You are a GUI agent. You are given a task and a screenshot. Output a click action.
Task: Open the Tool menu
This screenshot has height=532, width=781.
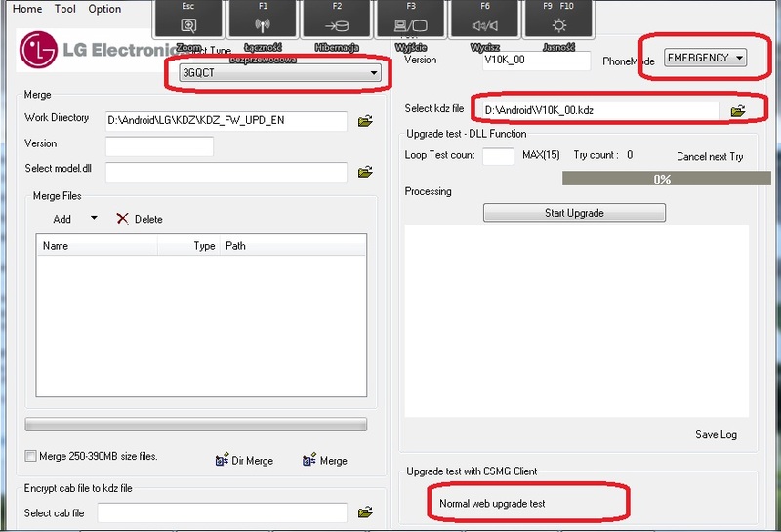65,9
